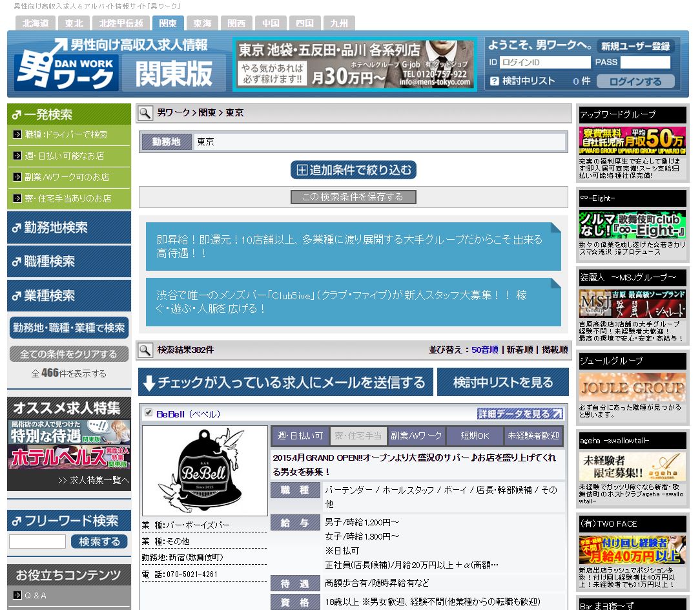Click the arrow icon beside 副業/Wワーク可のお店
The height and width of the screenshot is (610, 700).
pos(17,177)
